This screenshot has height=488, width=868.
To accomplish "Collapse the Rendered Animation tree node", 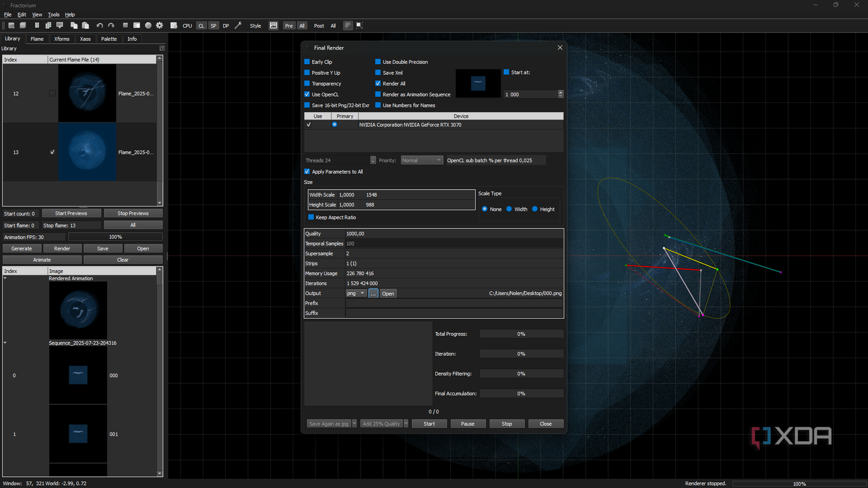I will click(5, 278).
